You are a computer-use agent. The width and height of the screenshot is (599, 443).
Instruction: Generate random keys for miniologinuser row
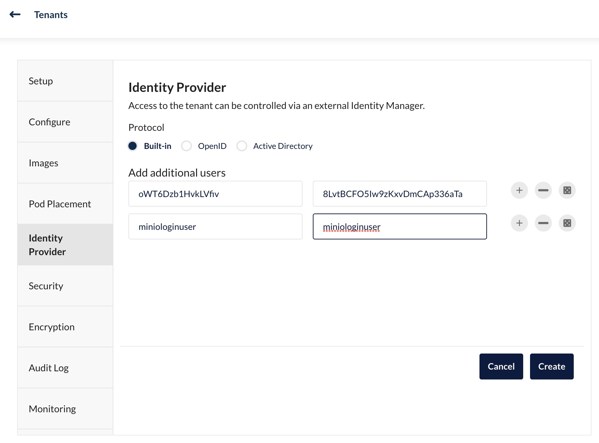tap(567, 223)
